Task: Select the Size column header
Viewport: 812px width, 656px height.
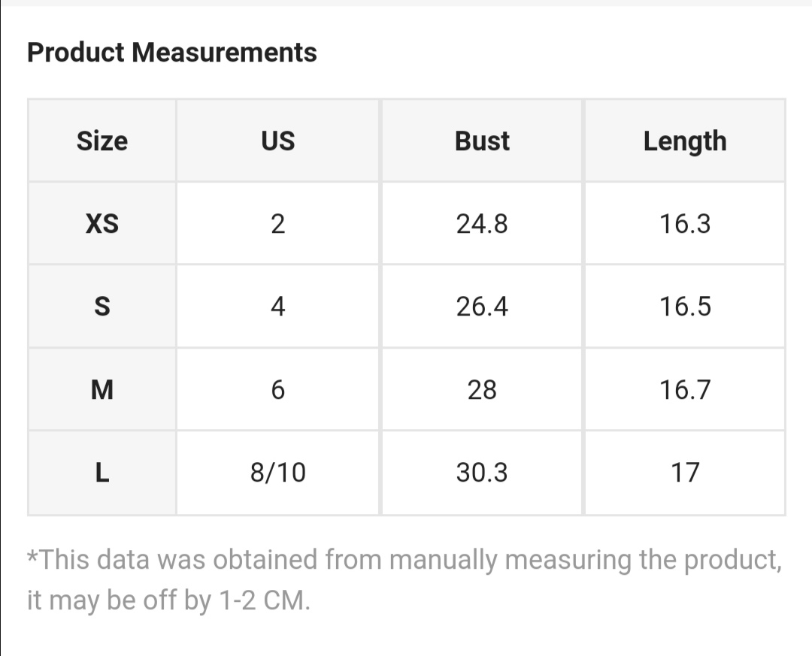Action: pos(102,141)
